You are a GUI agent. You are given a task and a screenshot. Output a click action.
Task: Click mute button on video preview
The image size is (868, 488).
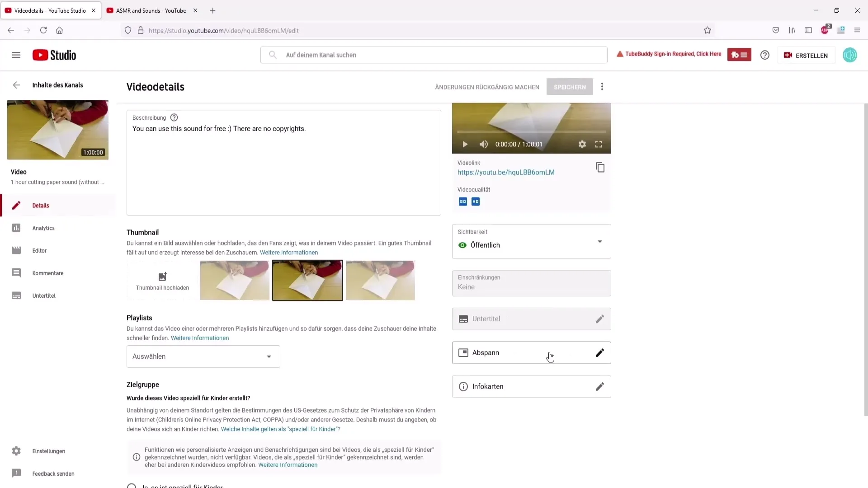point(483,144)
